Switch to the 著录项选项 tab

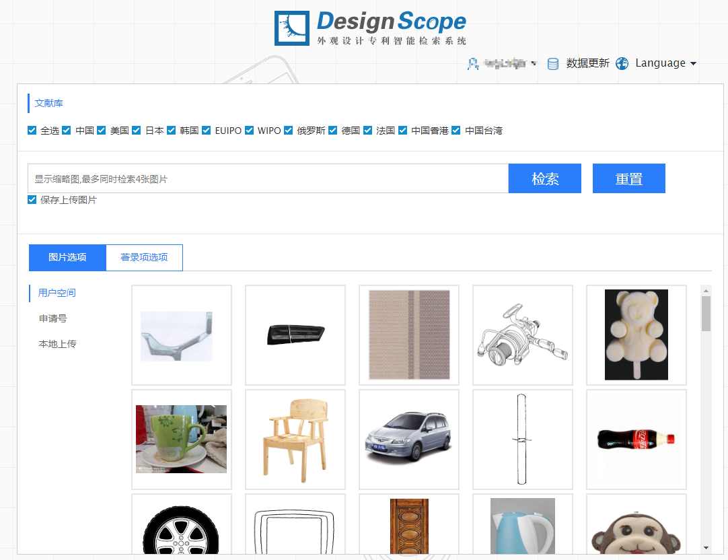144,257
